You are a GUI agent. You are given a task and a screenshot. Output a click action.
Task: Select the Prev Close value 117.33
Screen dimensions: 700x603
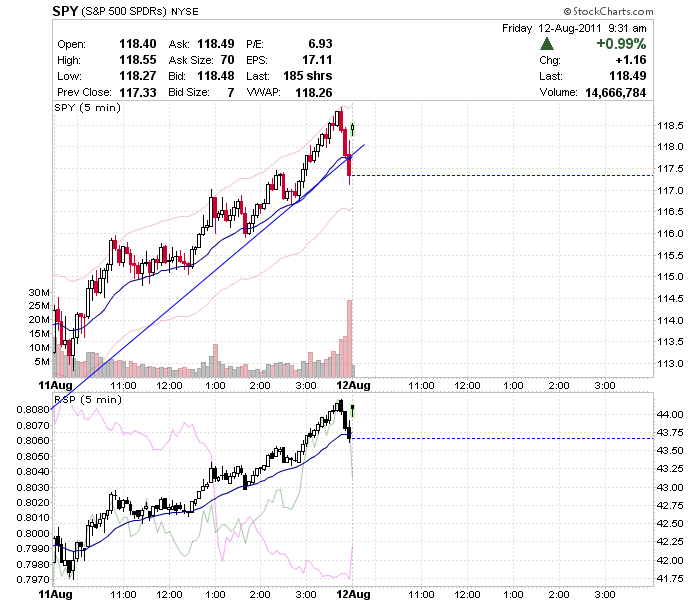pyautogui.click(x=138, y=92)
